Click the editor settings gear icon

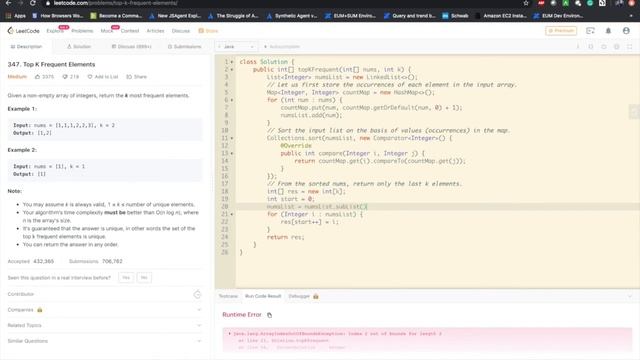click(x=617, y=47)
